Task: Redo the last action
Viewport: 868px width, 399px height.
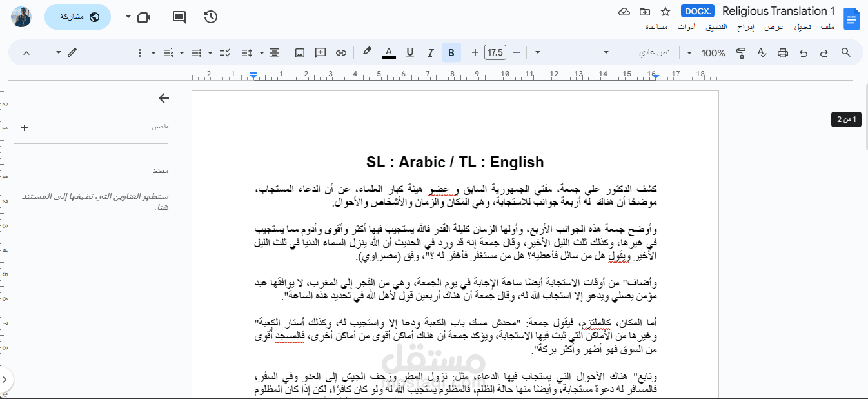Action: tap(824, 52)
